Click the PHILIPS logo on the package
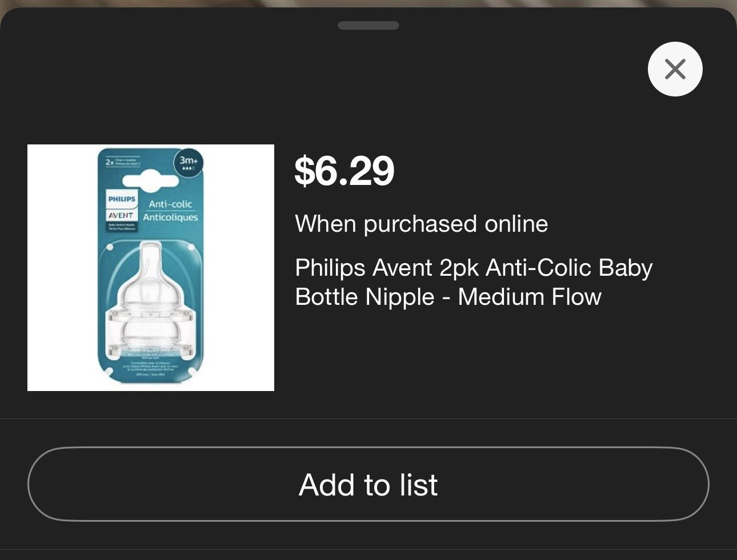The height and width of the screenshot is (560, 737). tap(122, 199)
